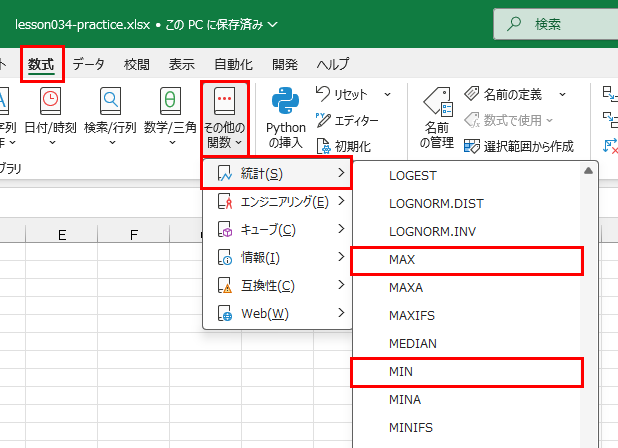Expand the リセット dropdown arrow
This screenshot has width=618, height=448.
click(387, 94)
